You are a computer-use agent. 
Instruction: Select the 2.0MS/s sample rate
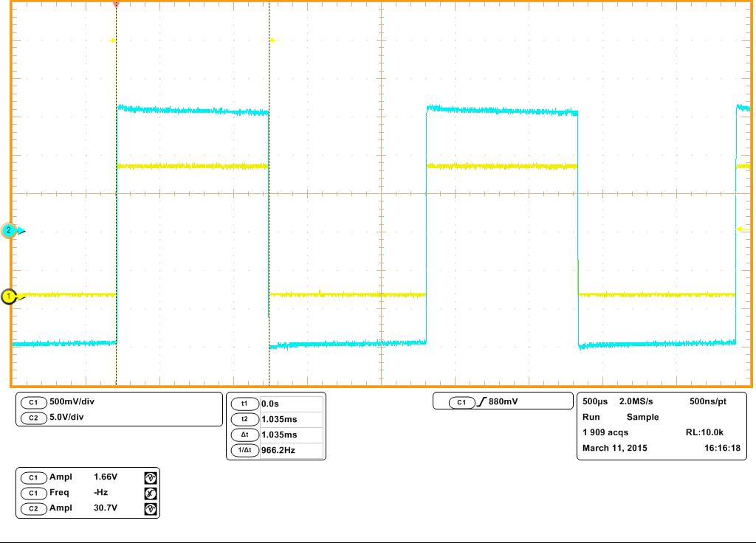(636, 401)
